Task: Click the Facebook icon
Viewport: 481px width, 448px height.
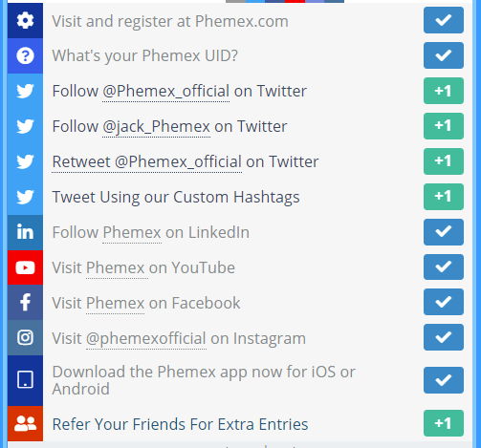Action: 25,302
